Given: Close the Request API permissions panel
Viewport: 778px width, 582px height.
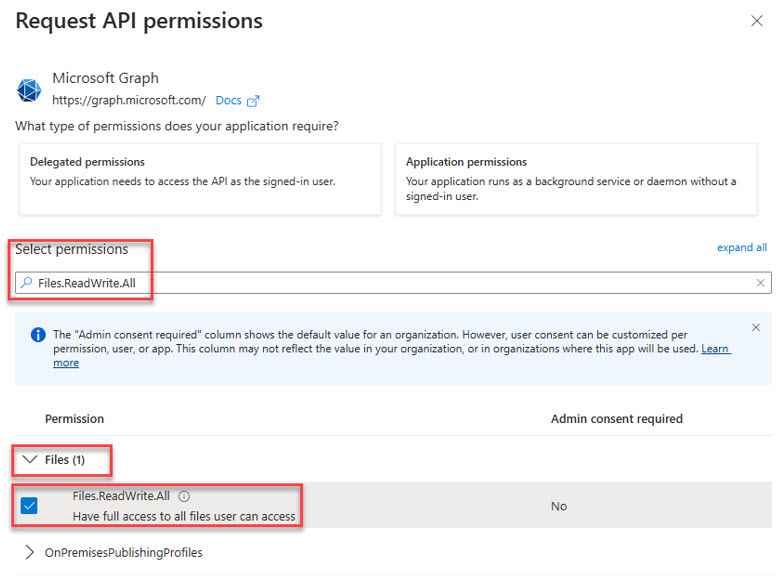Looking at the screenshot, I should click(x=757, y=21).
